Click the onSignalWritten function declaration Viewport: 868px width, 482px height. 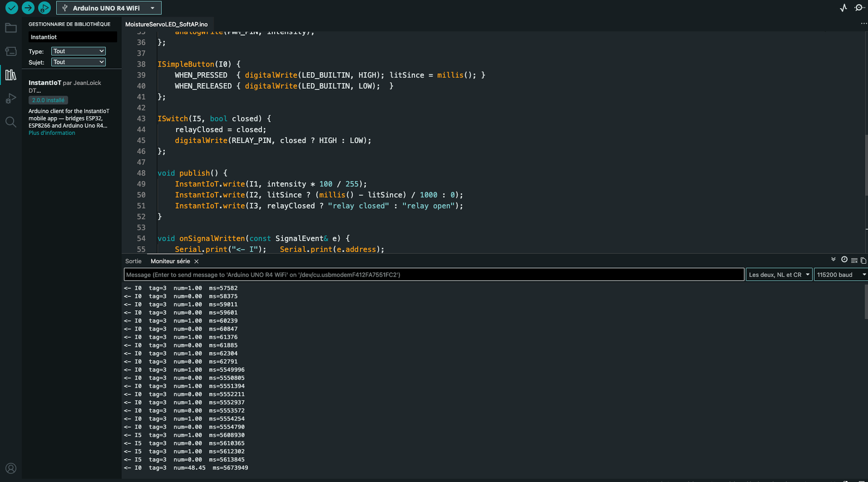point(254,239)
